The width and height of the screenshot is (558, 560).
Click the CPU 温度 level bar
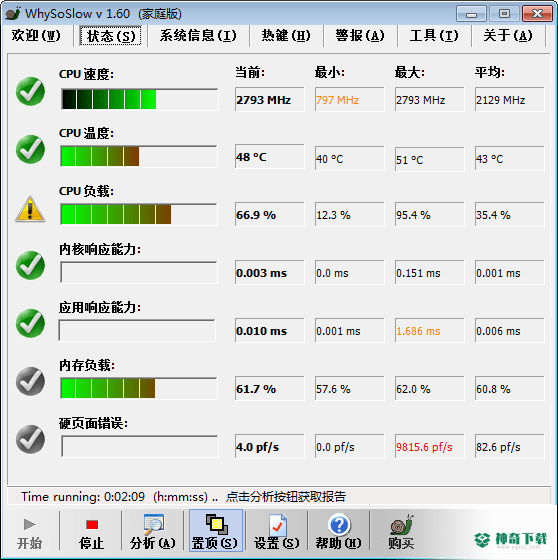click(139, 156)
